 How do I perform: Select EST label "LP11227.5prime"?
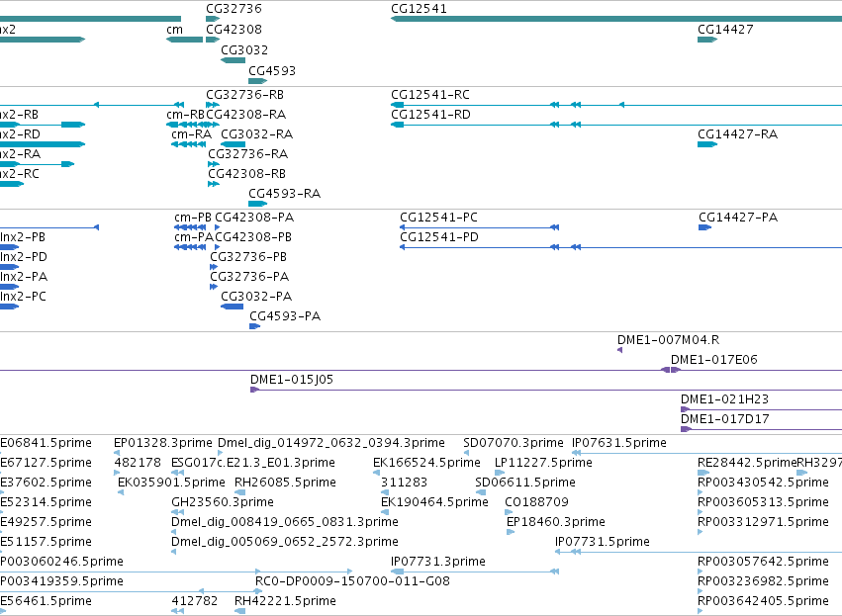point(543,463)
